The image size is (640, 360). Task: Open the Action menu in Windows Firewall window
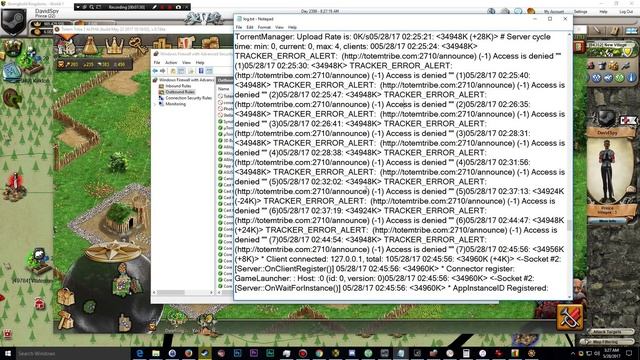(x=171, y=62)
